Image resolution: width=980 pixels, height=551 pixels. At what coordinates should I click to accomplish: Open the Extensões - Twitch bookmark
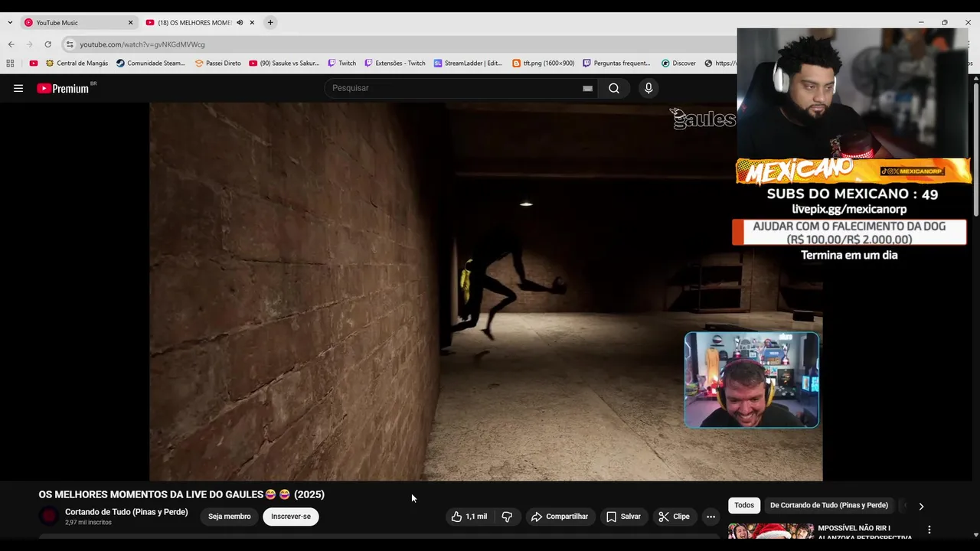tap(395, 64)
